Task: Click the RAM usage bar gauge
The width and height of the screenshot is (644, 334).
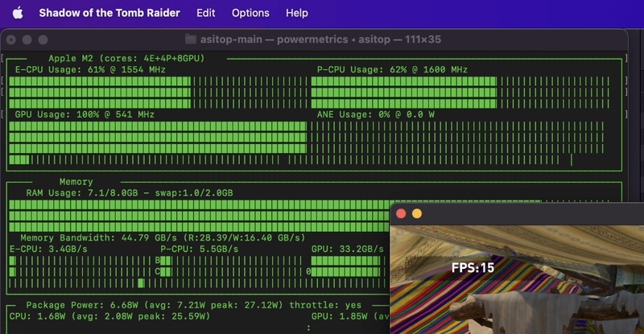Action: click(x=199, y=215)
